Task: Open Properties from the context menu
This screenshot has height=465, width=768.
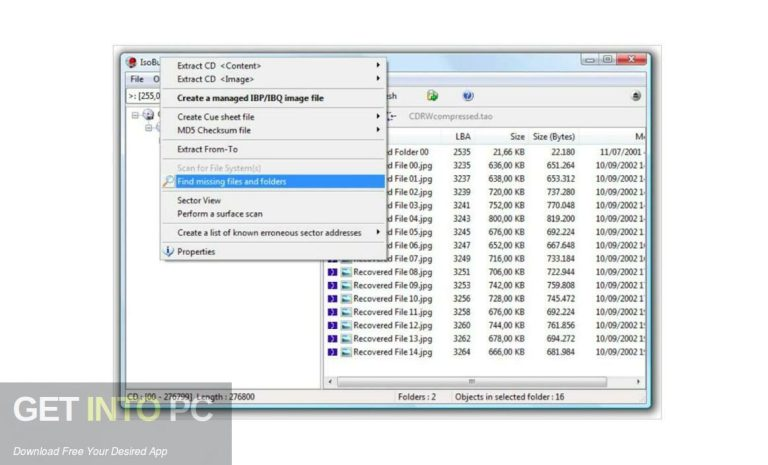Action: [196, 251]
